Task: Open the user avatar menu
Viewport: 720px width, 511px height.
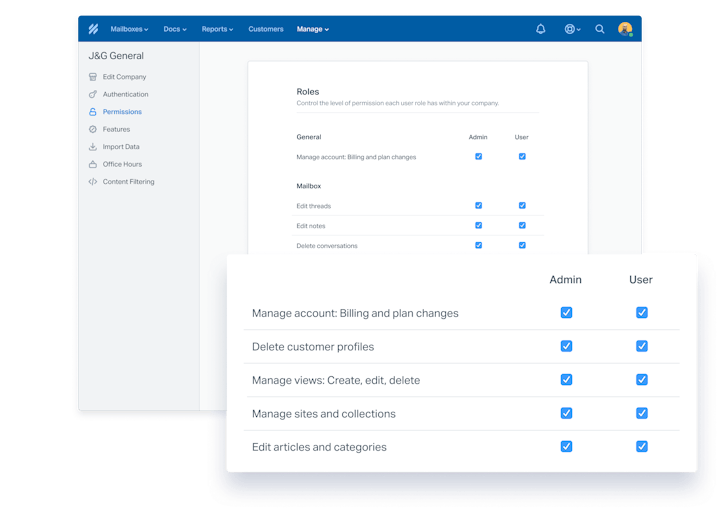Action: pos(625,29)
